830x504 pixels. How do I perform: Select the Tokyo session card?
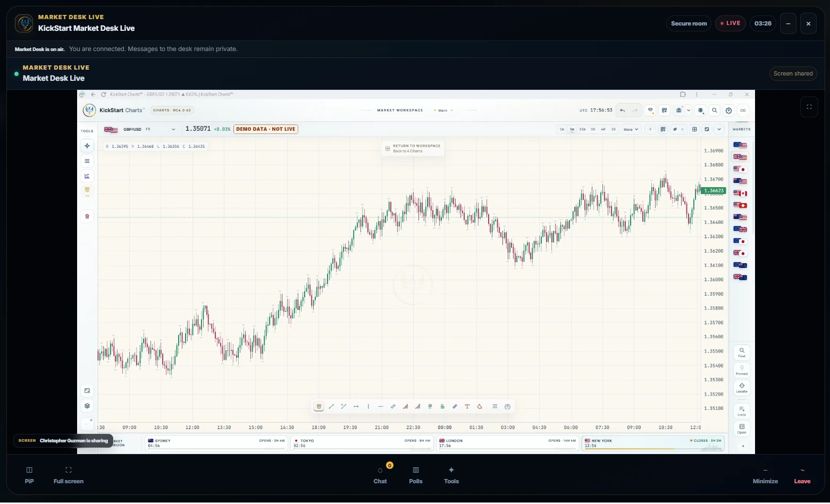tap(362, 443)
